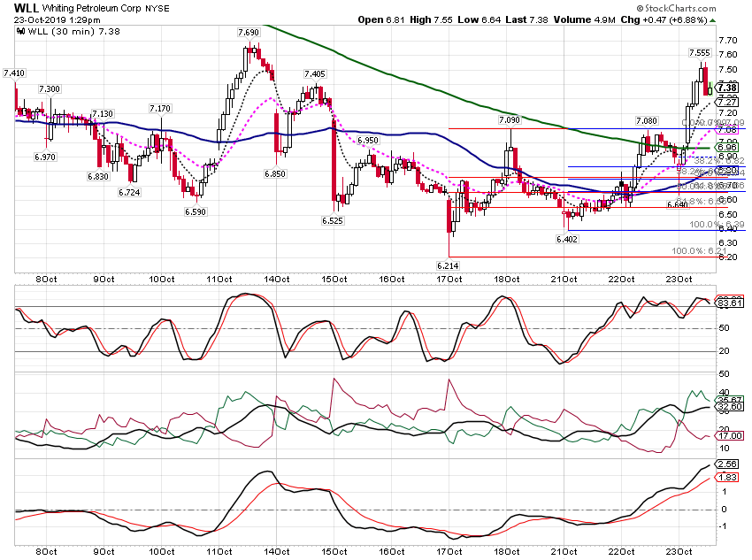The width and height of the screenshot is (752, 560).
Task: Click the 32.60 ADX value tag
Action: coord(729,407)
